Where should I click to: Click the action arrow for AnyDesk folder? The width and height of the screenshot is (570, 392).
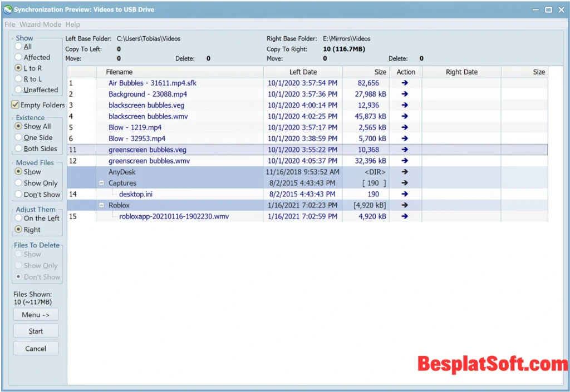[405, 172]
